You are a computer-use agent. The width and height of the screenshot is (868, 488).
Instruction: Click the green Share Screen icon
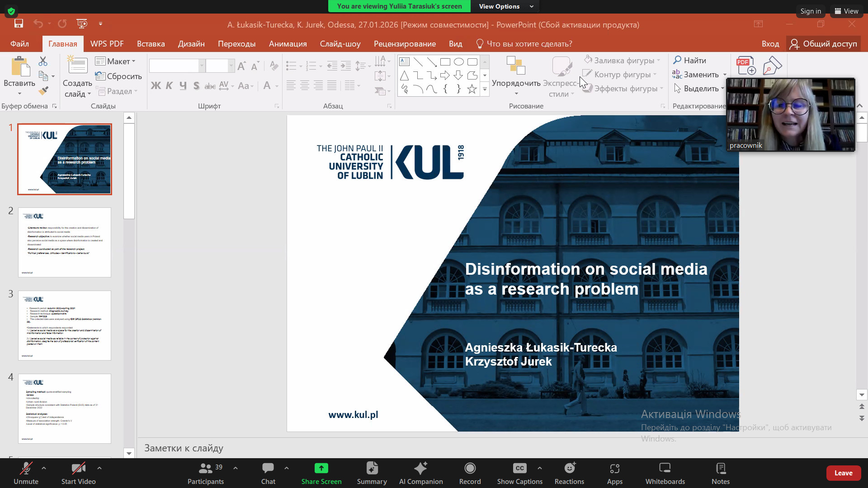click(x=321, y=469)
